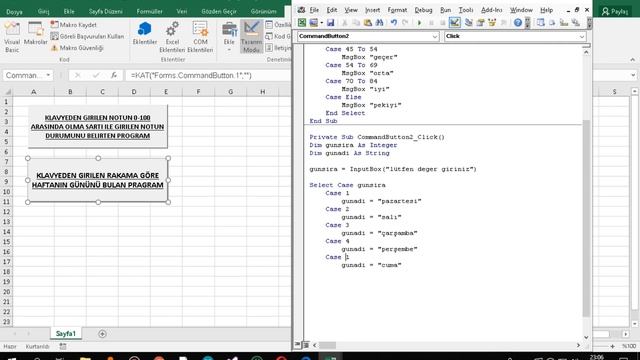
Task: Switch to the Sayfa Düzeni ribbon tab
Action: coord(105,11)
